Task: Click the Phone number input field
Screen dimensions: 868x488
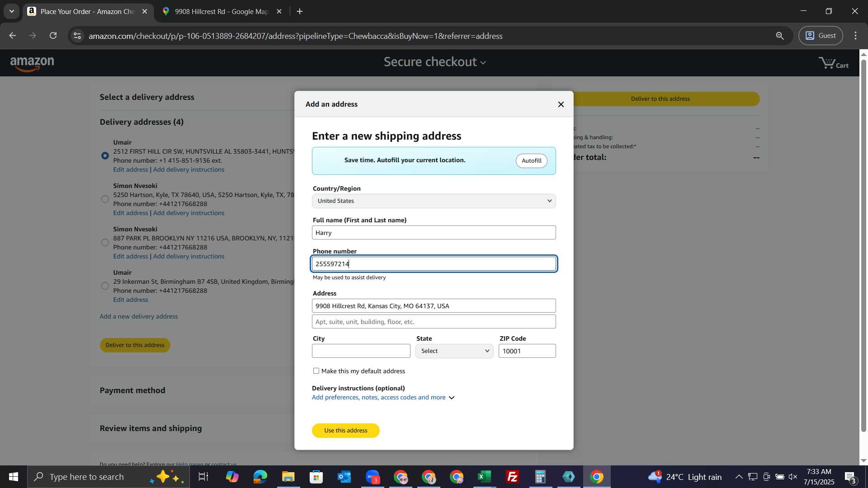Action: coord(434,264)
